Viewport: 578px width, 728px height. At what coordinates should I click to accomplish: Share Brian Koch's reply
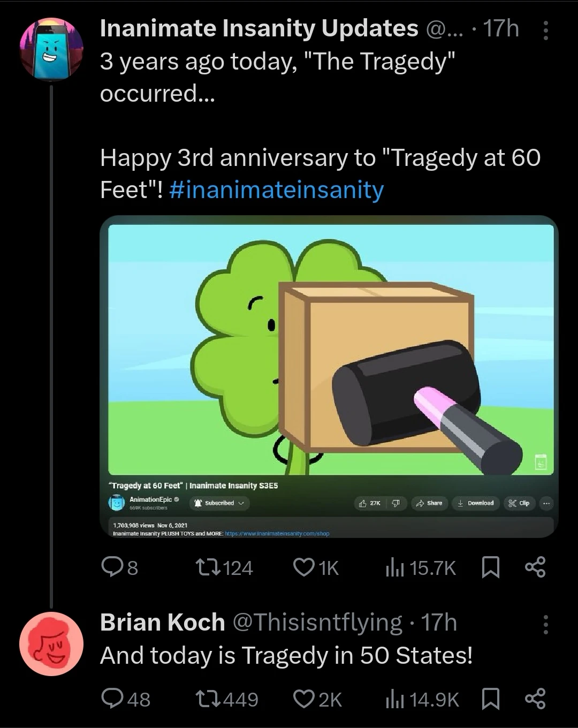click(535, 699)
